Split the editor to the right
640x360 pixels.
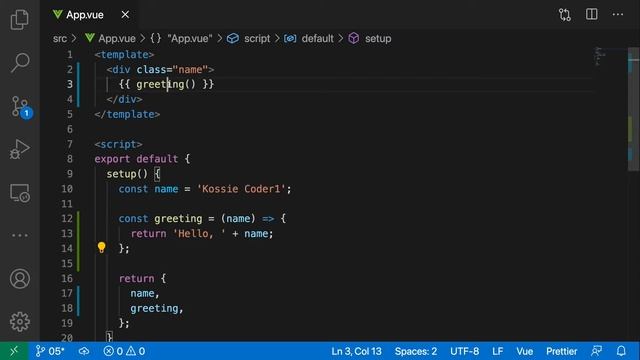pyautogui.click(x=591, y=14)
